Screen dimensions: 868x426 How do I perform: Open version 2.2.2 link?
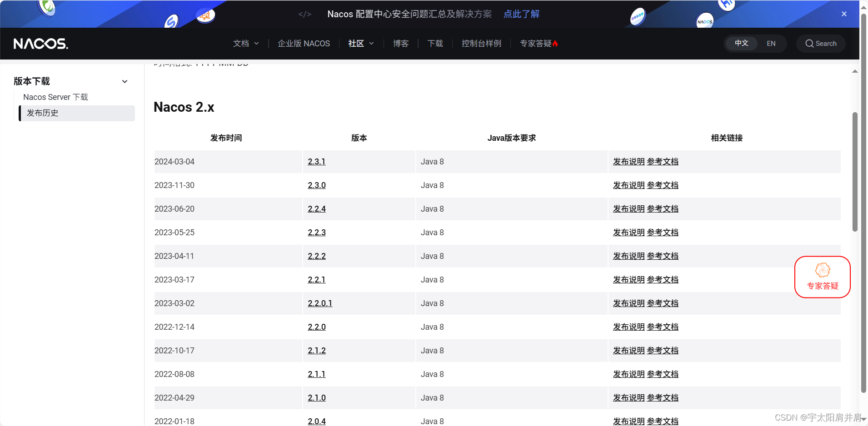[x=316, y=256]
